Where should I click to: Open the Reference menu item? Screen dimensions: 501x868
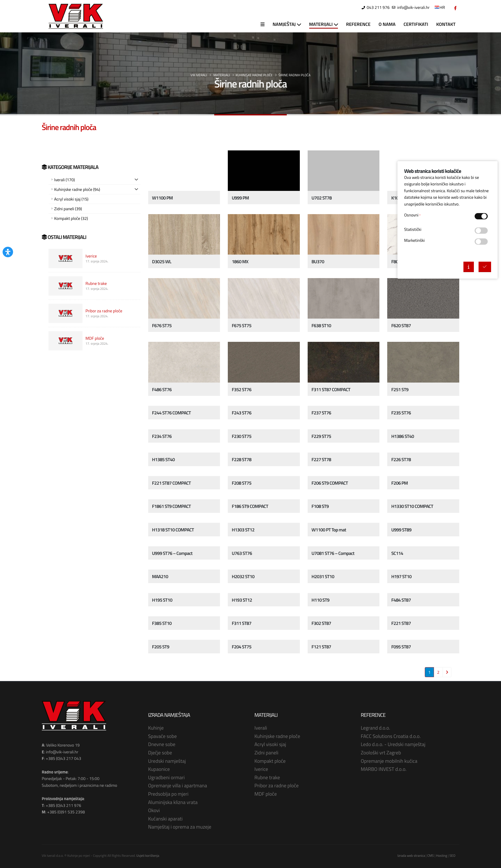pos(358,25)
